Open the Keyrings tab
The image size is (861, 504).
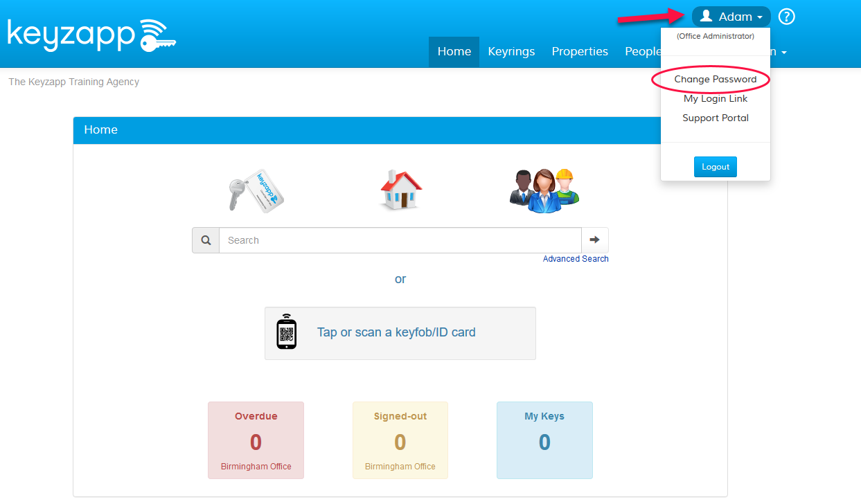tap(511, 51)
